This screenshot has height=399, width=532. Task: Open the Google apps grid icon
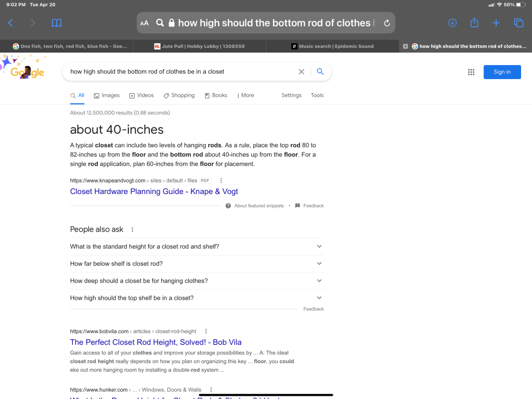click(x=471, y=72)
